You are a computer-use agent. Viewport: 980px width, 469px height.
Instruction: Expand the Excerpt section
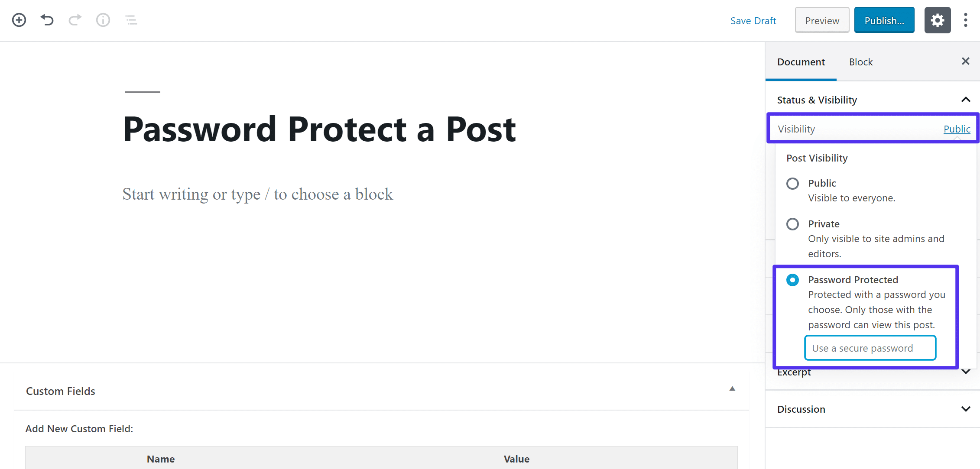point(965,373)
